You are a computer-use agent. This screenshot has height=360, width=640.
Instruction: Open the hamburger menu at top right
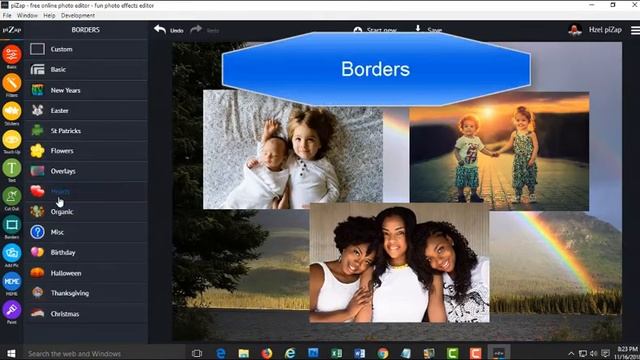tap(635, 30)
